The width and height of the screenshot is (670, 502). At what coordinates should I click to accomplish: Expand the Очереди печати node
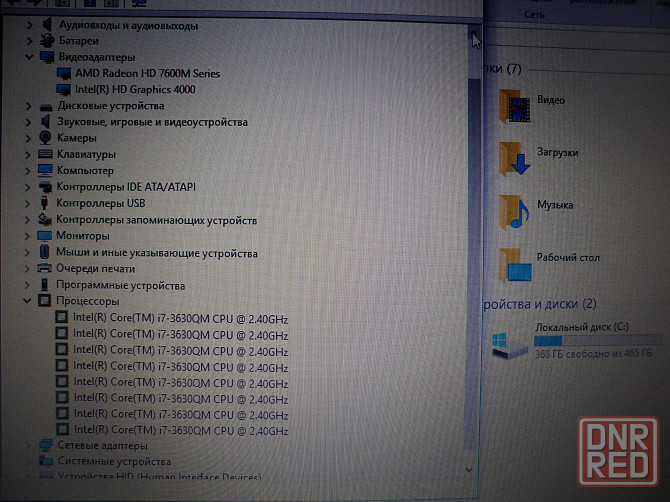[x=27, y=269]
